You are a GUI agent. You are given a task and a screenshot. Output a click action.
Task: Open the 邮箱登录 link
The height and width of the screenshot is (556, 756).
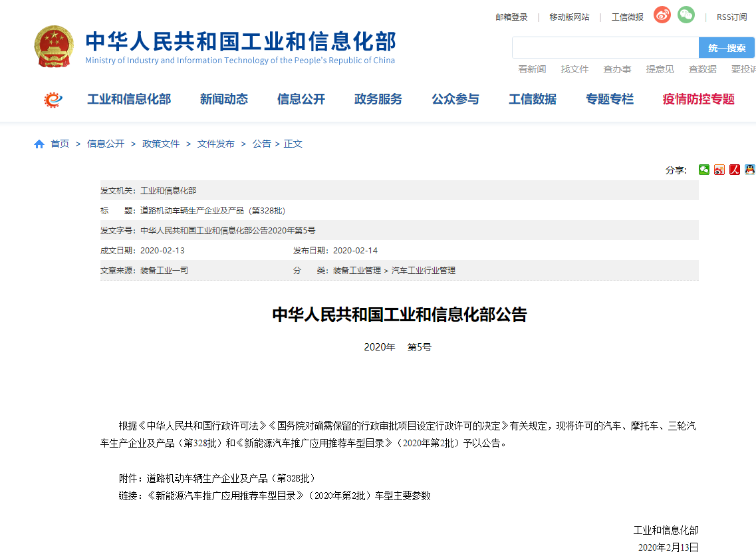511,17
